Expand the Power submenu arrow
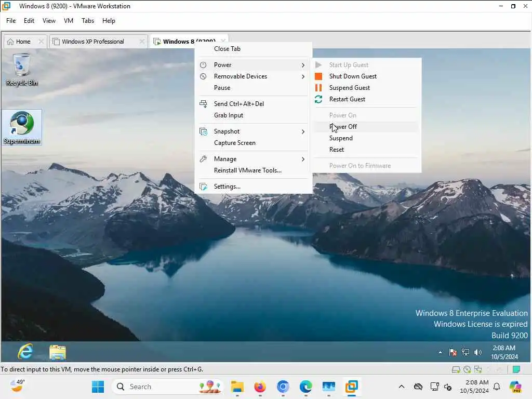This screenshot has height=399, width=532. 303,65
